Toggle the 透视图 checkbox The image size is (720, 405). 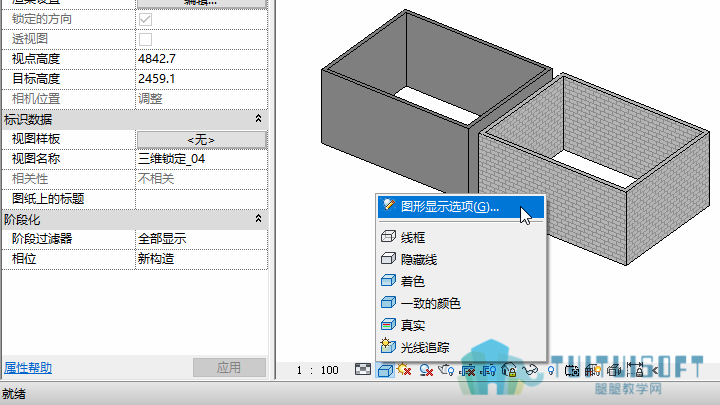tap(146, 39)
